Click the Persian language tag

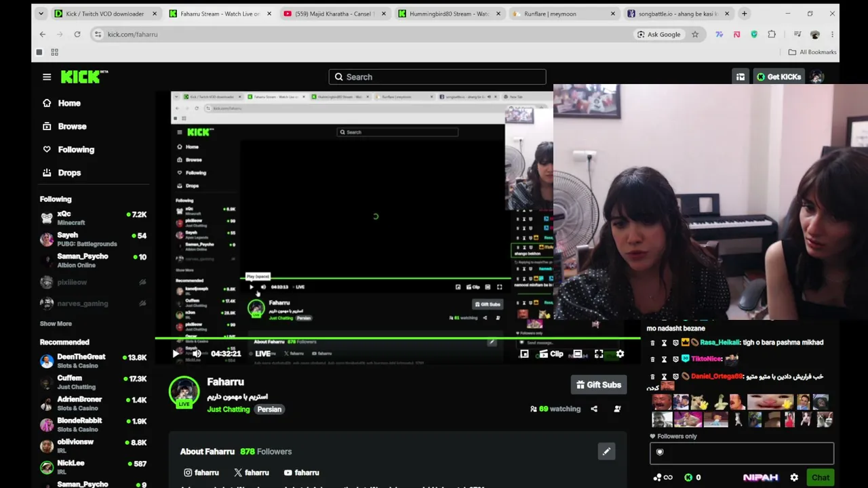pyautogui.click(x=269, y=409)
